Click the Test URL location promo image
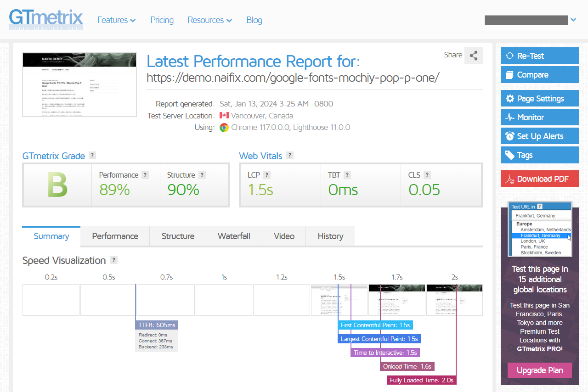Viewport: 588px width, 392px height. pos(540,229)
